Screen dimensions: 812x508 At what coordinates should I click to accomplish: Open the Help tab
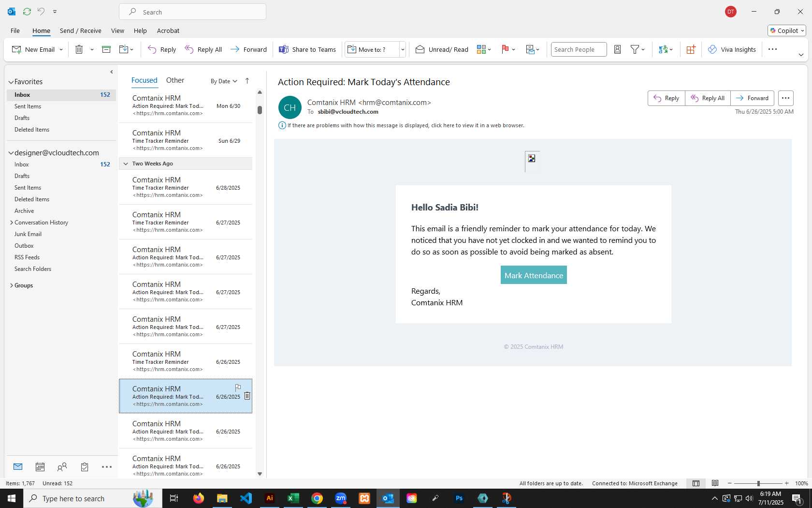click(140, 30)
